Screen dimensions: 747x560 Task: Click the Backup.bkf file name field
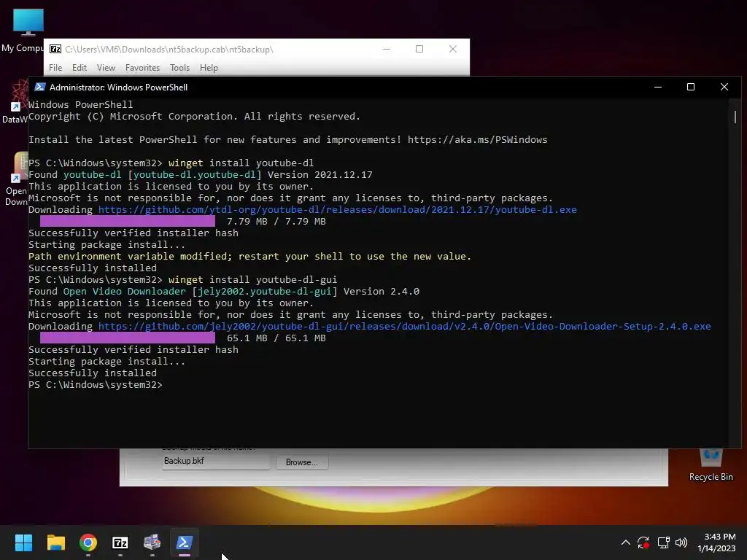(216, 462)
